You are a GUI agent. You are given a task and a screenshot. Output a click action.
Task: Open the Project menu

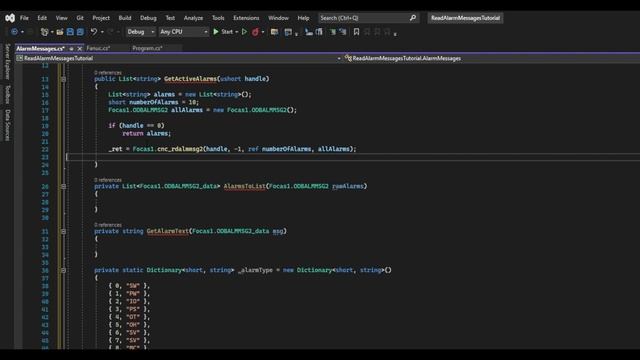click(x=101, y=18)
